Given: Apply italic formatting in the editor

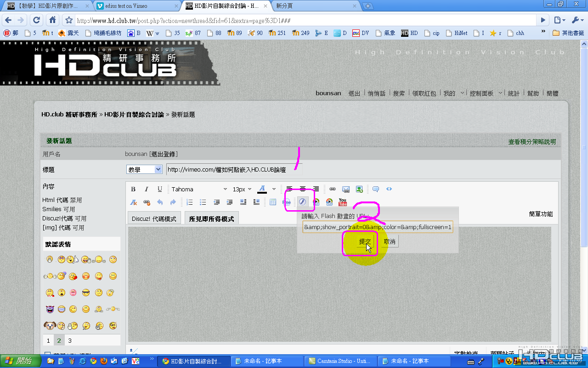Looking at the screenshot, I should [147, 189].
